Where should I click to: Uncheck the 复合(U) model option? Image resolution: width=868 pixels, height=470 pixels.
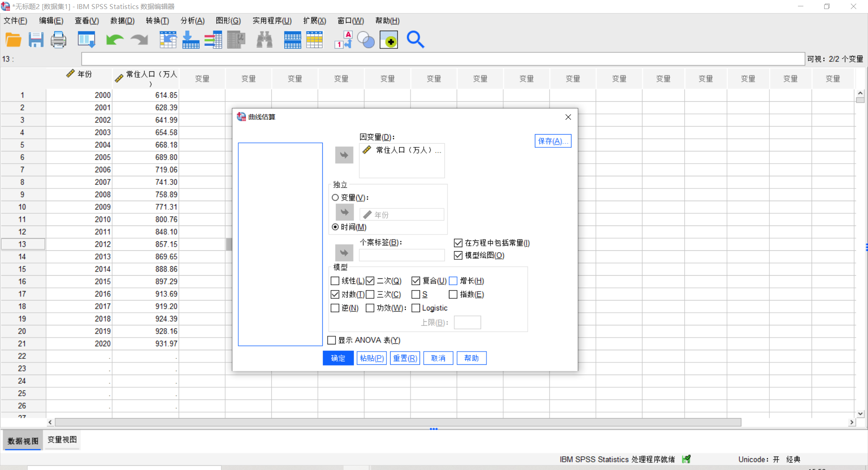click(416, 281)
